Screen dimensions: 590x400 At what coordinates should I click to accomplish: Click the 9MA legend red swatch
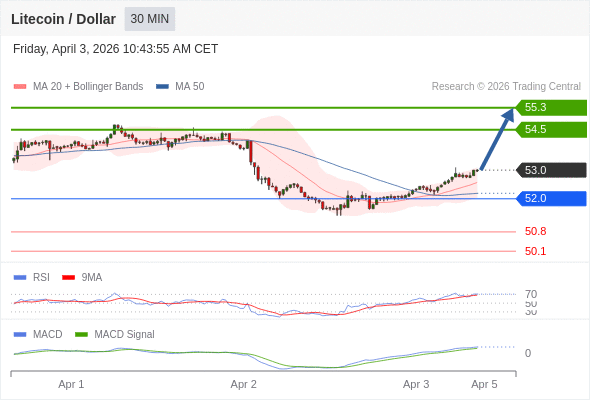[x=68, y=278]
